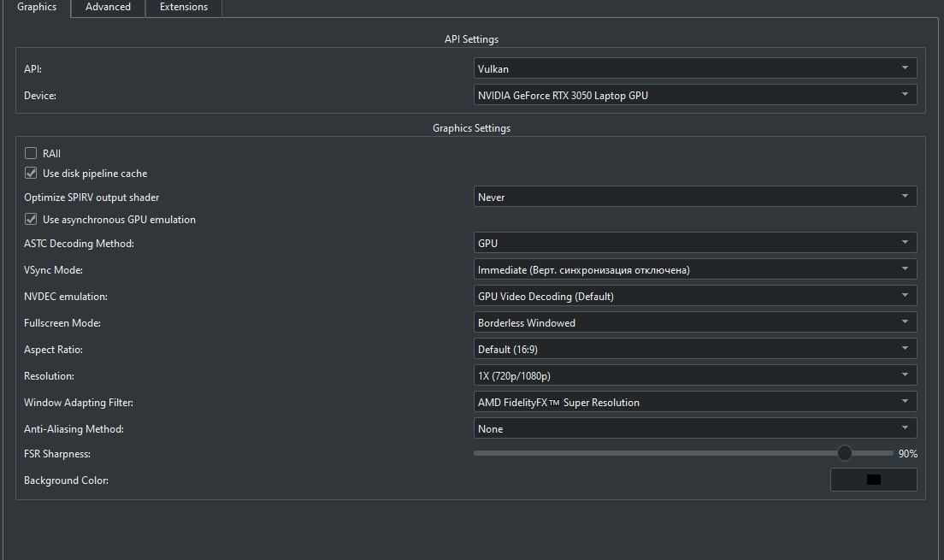Open the Extensions tab
This screenshot has height=560, width=944.
pos(184,7)
